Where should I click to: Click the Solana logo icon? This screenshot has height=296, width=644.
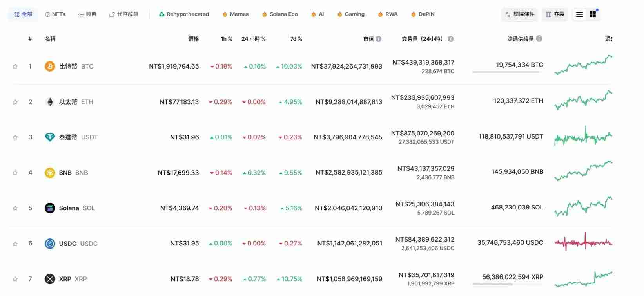[x=49, y=208]
